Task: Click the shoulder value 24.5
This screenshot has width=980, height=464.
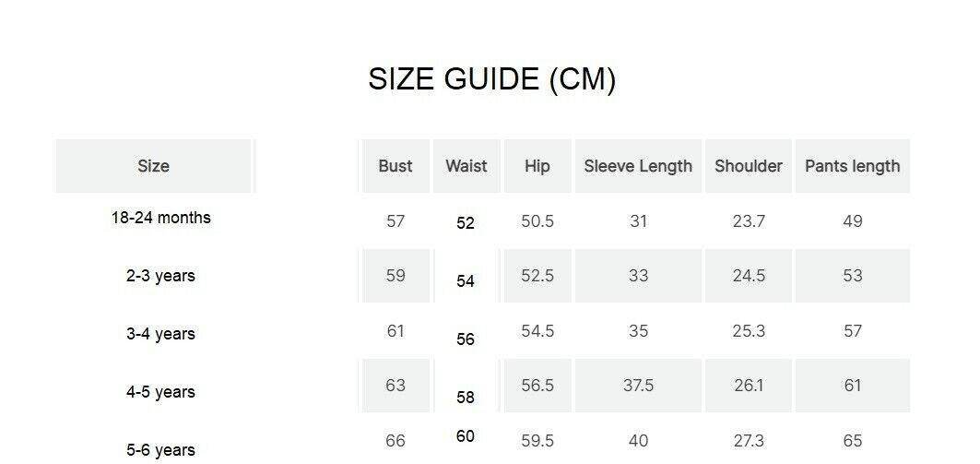Action: point(748,276)
